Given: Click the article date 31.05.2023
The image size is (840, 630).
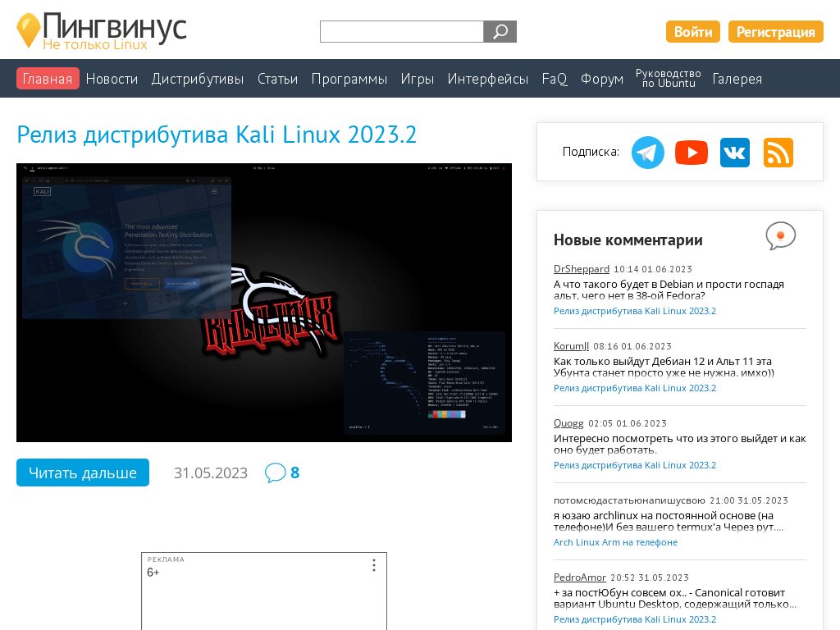Looking at the screenshot, I should [x=211, y=473].
